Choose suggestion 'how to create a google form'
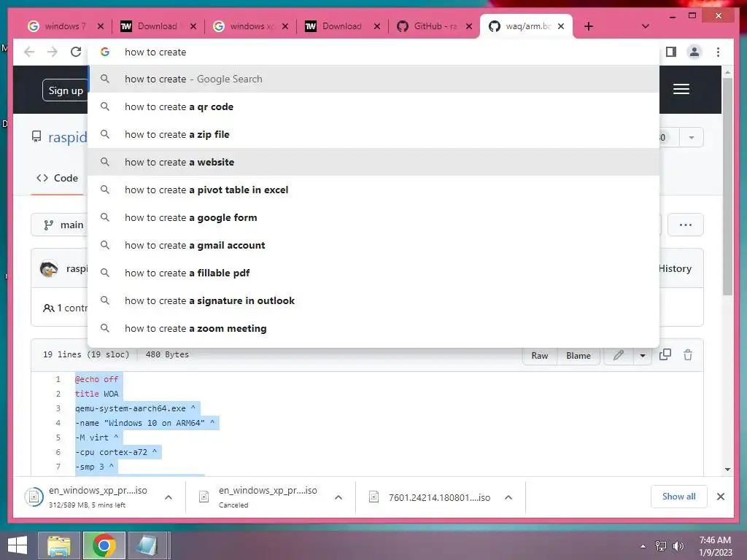This screenshot has height=560, width=747. [373, 217]
